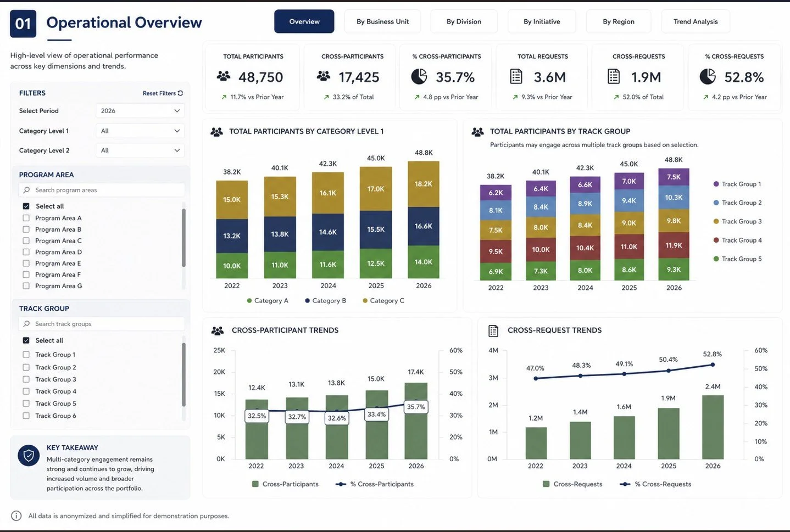Switch to the By Division tab

coord(464,21)
